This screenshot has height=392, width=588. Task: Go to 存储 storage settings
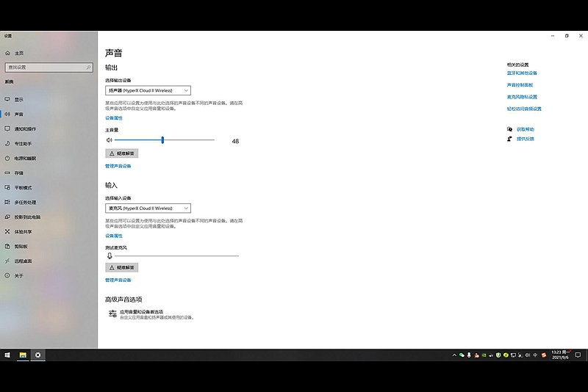(19, 173)
